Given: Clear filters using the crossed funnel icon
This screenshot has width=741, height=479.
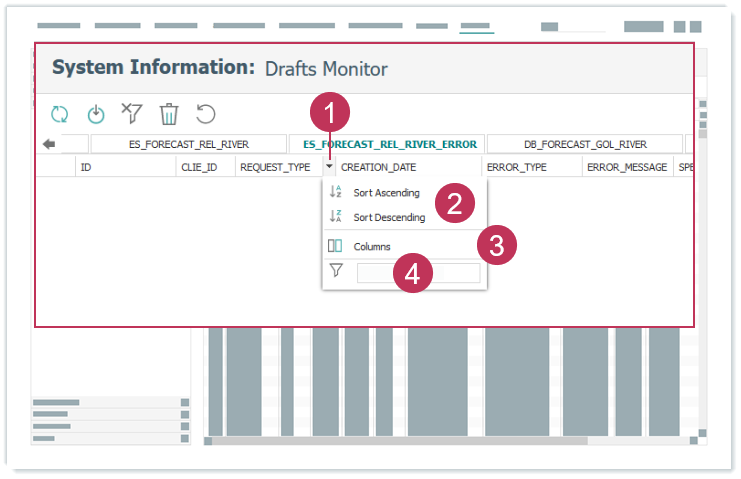Looking at the screenshot, I should 131,113.
